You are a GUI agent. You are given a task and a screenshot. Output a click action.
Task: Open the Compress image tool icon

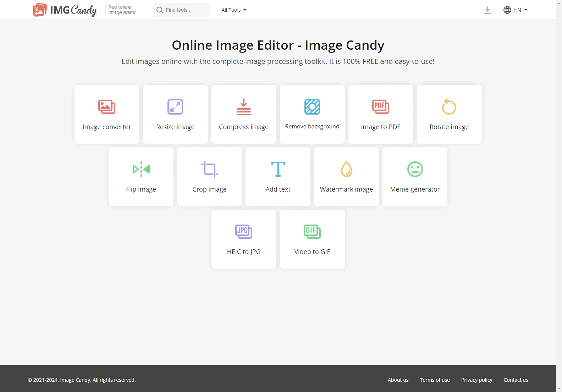point(244,107)
